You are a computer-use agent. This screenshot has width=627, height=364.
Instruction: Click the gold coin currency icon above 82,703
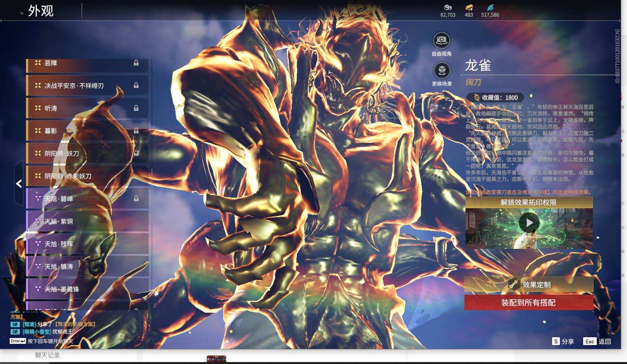(x=448, y=7)
